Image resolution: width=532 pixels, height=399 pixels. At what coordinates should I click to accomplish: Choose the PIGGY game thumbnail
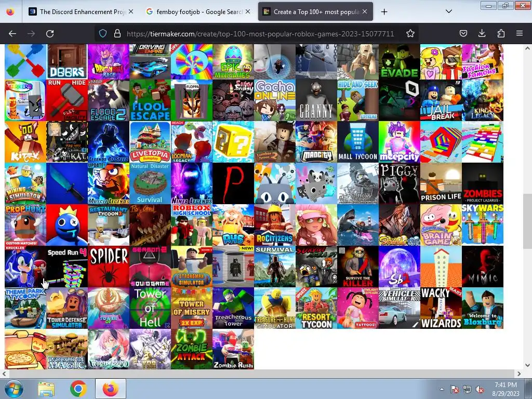(x=400, y=183)
